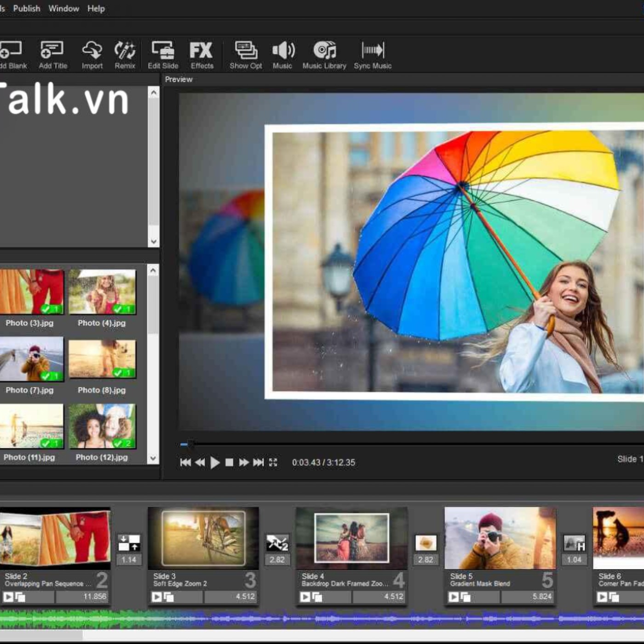
Task: Stop the preview playback
Action: 229,462
